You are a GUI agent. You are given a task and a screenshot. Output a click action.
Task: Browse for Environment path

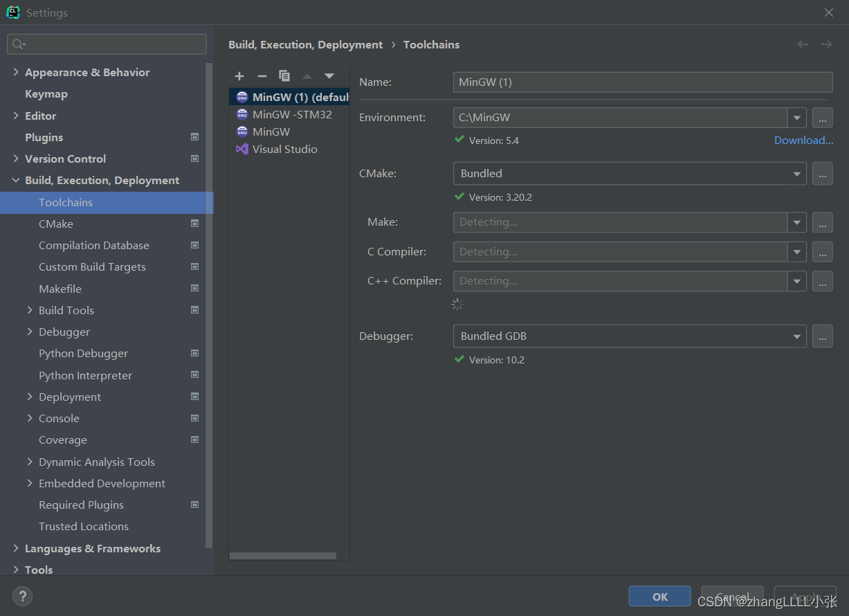tap(822, 118)
